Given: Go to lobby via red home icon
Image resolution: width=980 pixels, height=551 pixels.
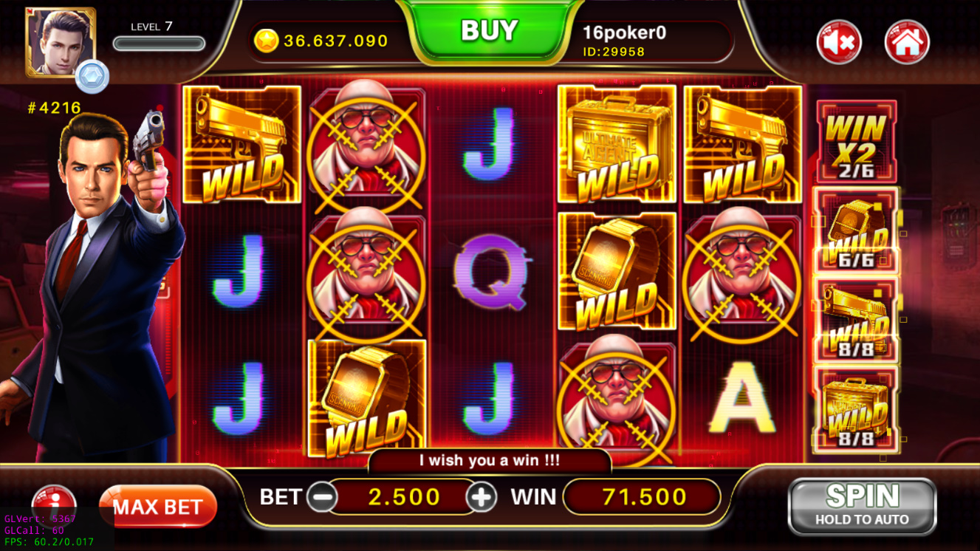Looking at the screenshot, I should click(907, 42).
